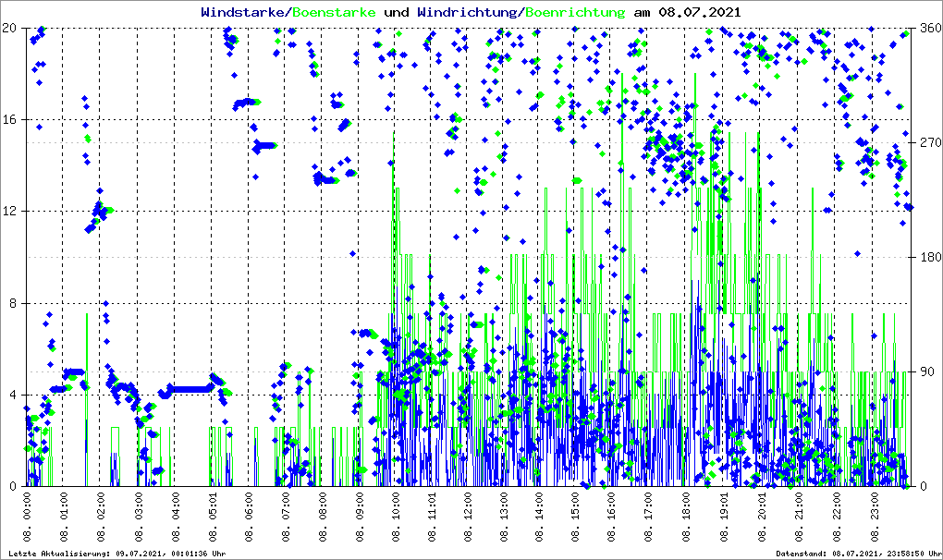Click the time label 08. 23:00
Image resolution: width=943 pixels, height=560 pixels.
point(874,517)
